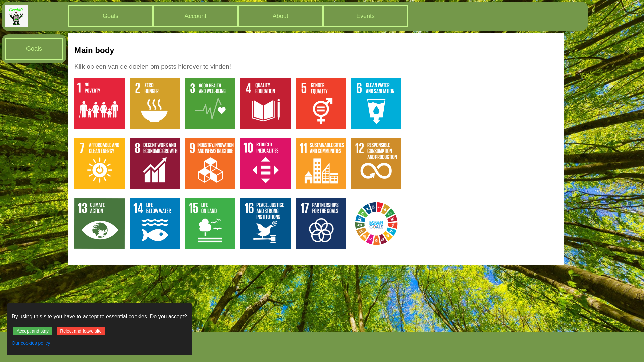
Task: Open Affordable and Clean Energy goal
Action: point(100,164)
